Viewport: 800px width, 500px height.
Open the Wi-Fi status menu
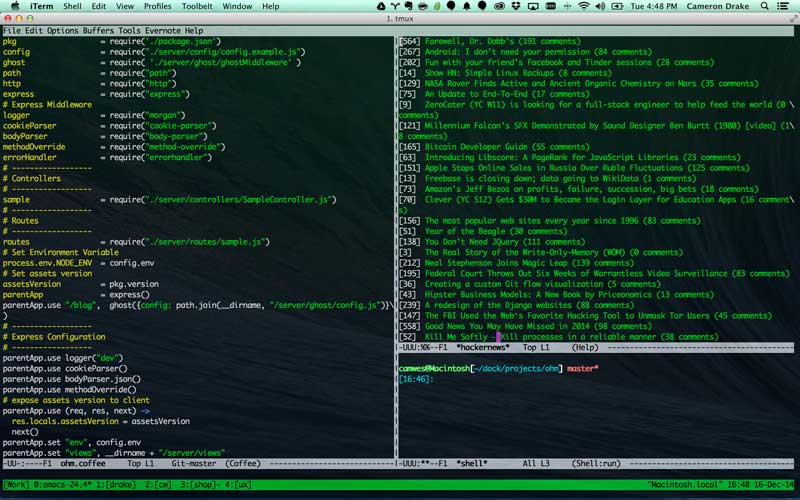point(584,6)
